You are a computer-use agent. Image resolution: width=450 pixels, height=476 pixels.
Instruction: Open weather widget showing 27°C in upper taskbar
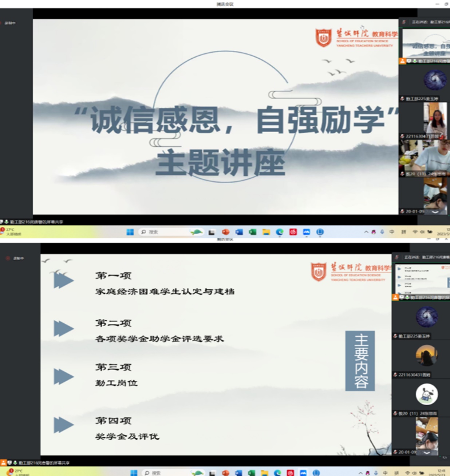tap(11, 232)
